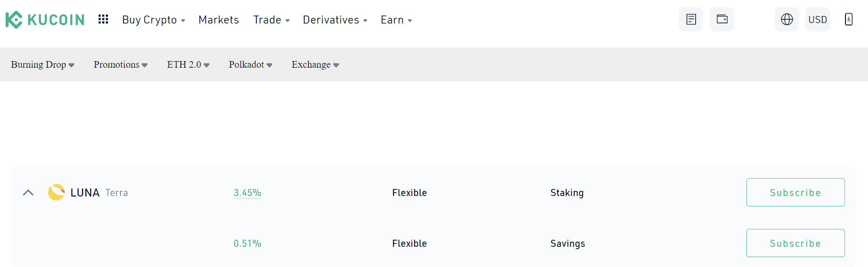868x267 pixels.
Task: Click the LUNA Terra coin icon
Action: pos(56,192)
